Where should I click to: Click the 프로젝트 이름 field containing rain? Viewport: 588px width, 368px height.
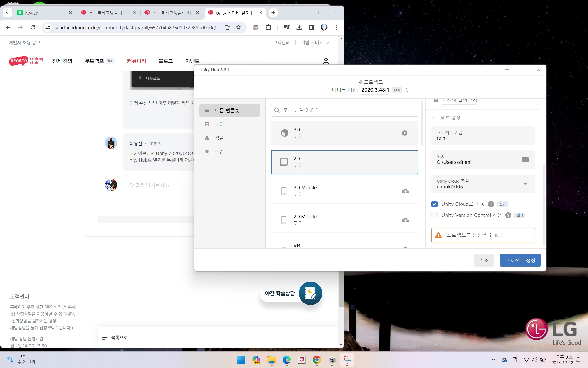click(483, 135)
